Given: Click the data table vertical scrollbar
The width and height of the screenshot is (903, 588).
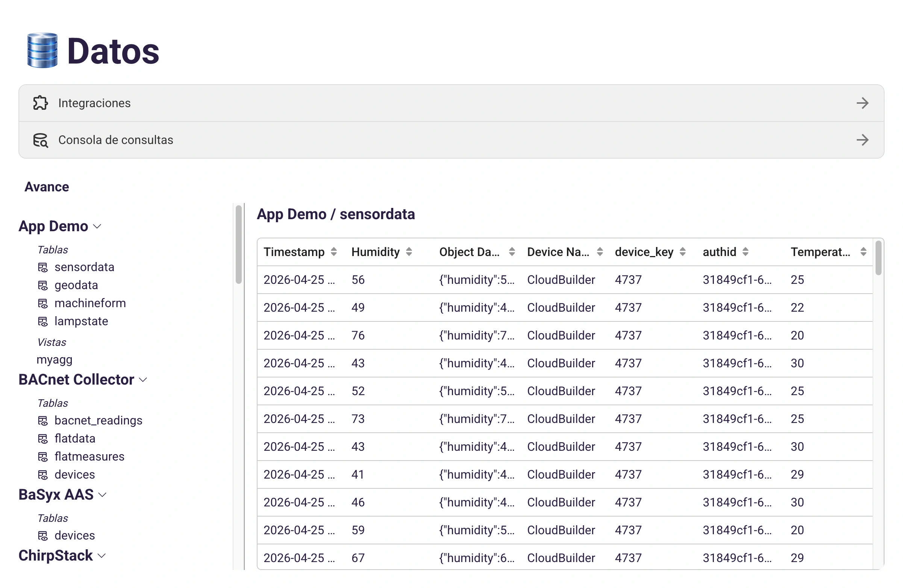Looking at the screenshot, I should (x=878, y=258).
